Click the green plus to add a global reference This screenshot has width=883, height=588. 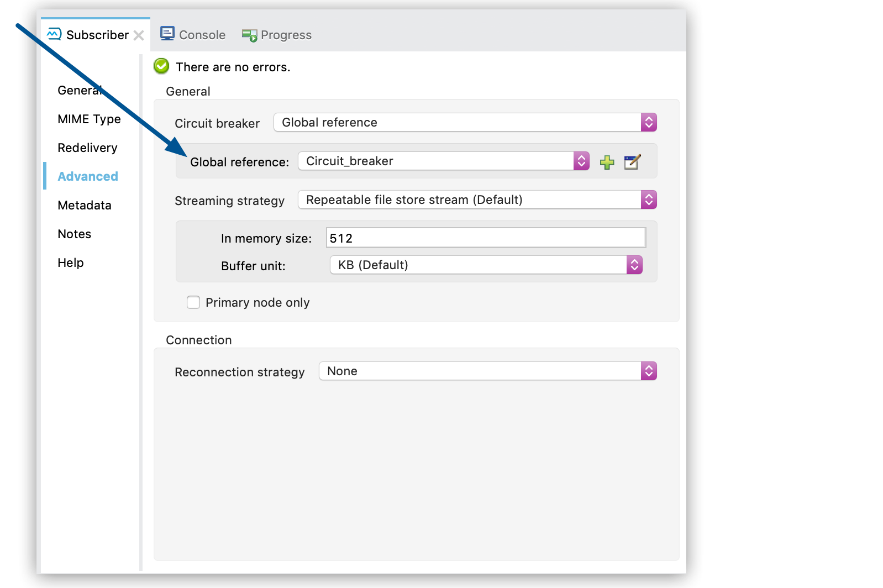[x=606, y=162]
